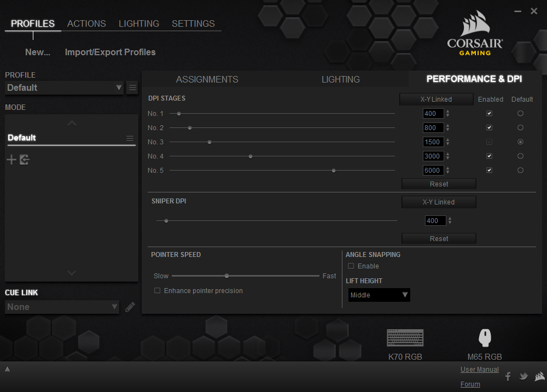The width and height of the screenshot is (547, 392).
Task: Toggle Enabled checkbox for DPI stage No. 2
Action: 489,127
